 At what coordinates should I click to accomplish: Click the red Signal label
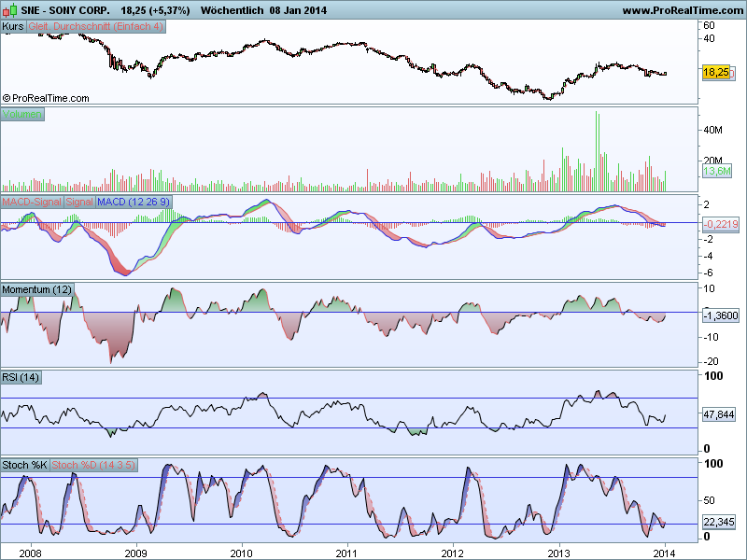point(79,202)
